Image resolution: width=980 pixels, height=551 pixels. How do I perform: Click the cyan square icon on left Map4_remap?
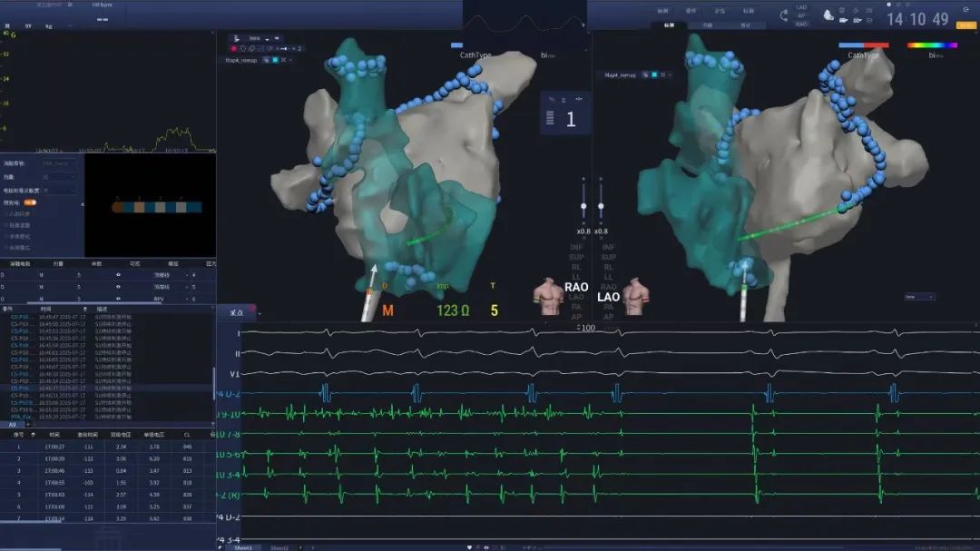[x=275, y=60]
